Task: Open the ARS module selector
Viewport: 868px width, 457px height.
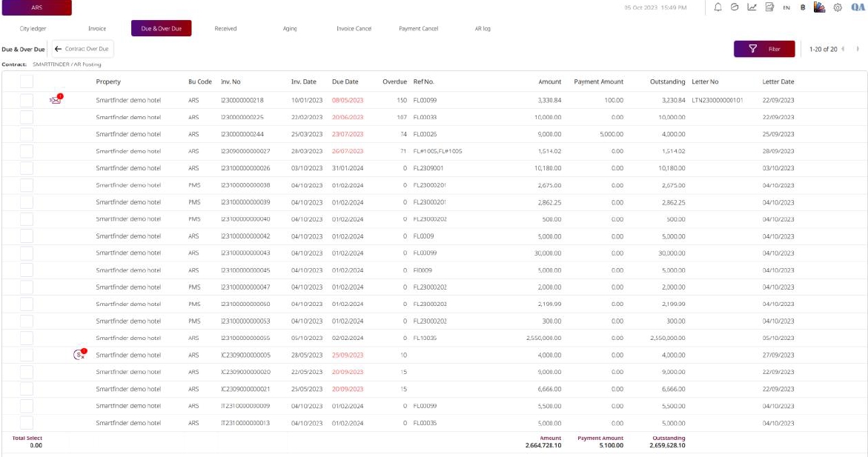Action: pyautogui.click(x=36, y=7)
